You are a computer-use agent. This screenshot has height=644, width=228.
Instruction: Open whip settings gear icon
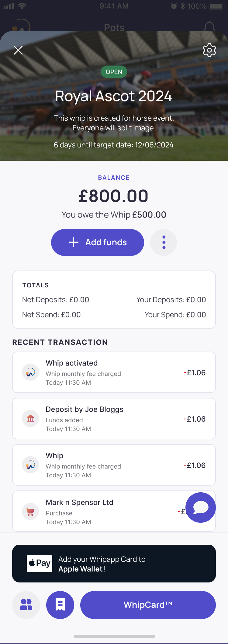tap(209, 50)
